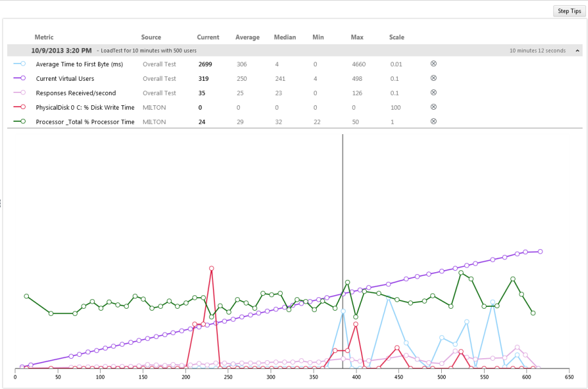The height and width of the screenshot is (389, 588).
Task: Select the Current Virtual Users row label
Action: [65, 78]
